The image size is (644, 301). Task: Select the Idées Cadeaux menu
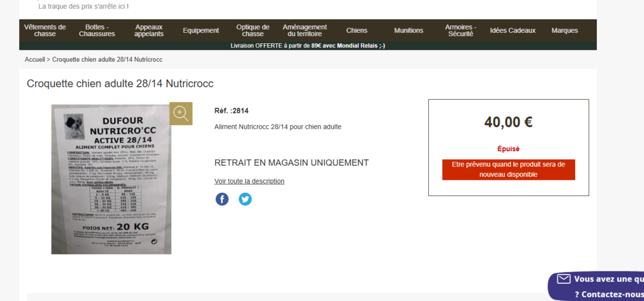click(x=513, y=30)
